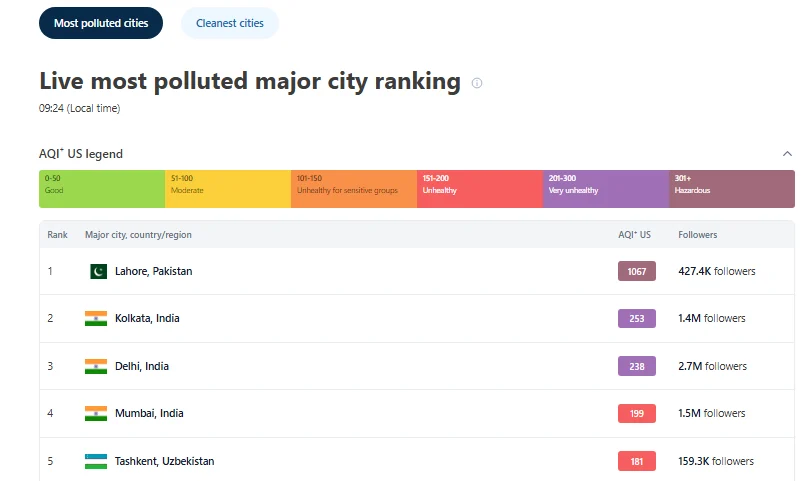The width and height of the screenshot is (808, 481).
Task: Click the info icon beside ranking title
Action: tap(477, 83)
